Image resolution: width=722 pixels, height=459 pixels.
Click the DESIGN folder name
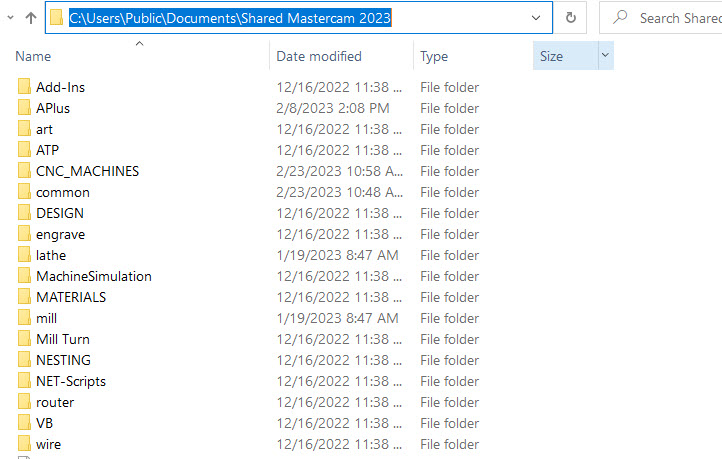[60, 213]
